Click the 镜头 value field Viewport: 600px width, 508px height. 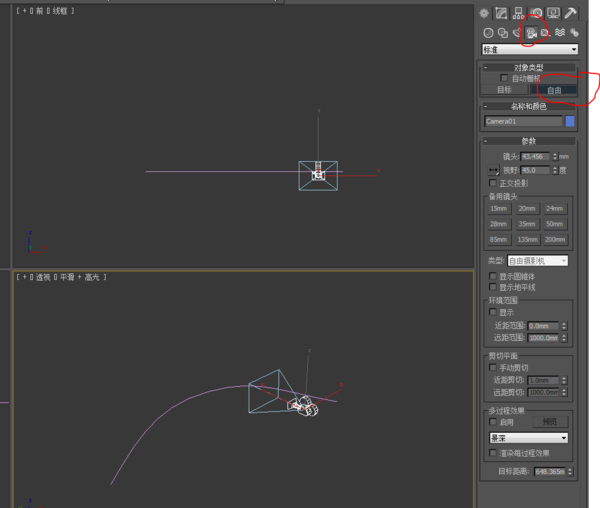point(535,156)
